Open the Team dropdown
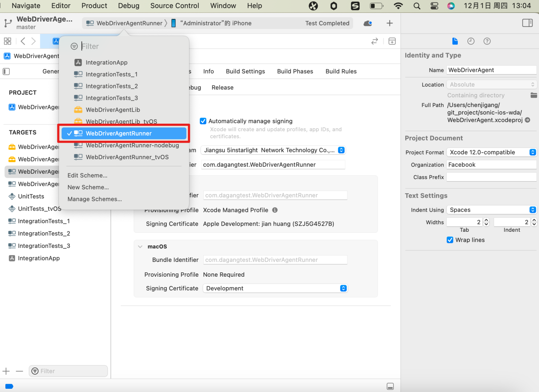The image size is (539, 392). coord(273,150)
